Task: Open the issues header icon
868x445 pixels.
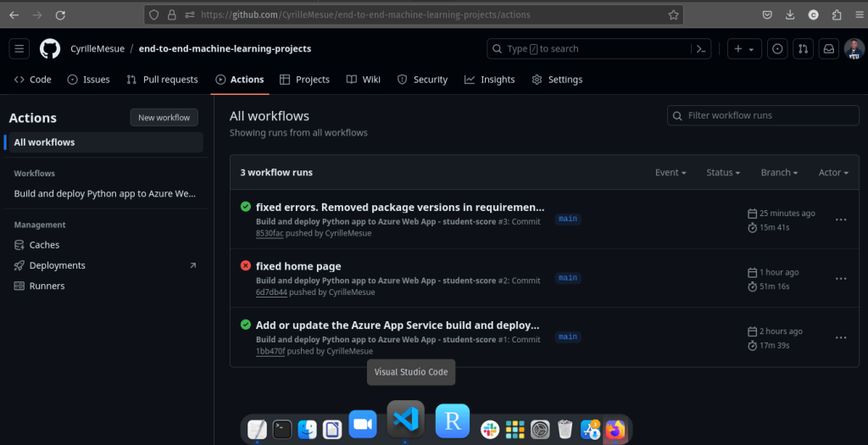Action: [x=777, y=49]
